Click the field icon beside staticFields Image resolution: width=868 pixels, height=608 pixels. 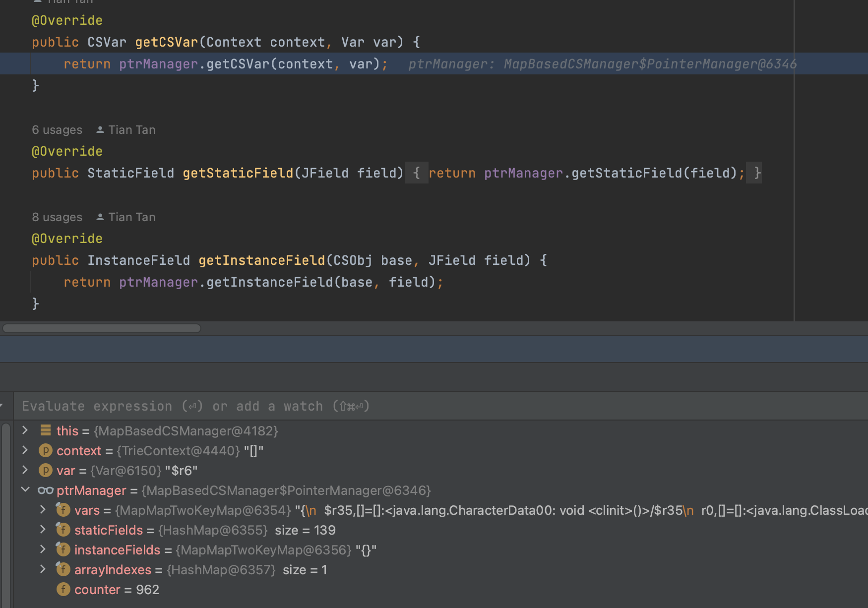pyautogui.click(x=63, y=529)
